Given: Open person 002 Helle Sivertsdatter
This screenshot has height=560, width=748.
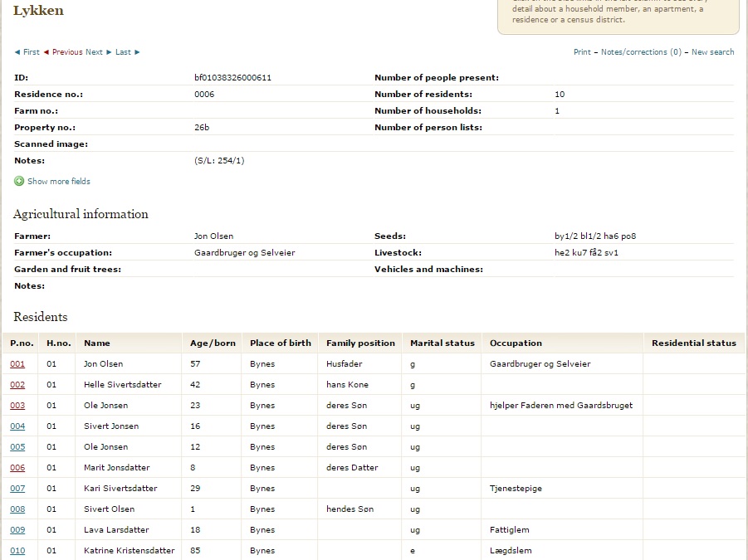Looking at the screenshot, I should 17,385.
